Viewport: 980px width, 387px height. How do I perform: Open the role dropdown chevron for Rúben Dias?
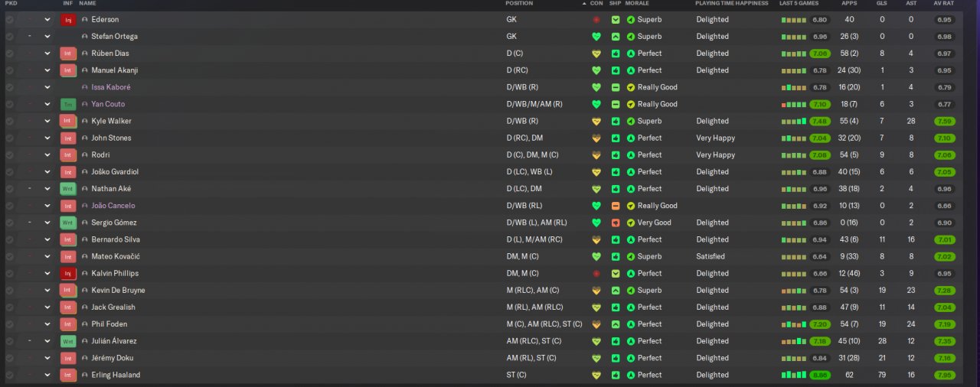pyautogui.click(x=47, y=54)
